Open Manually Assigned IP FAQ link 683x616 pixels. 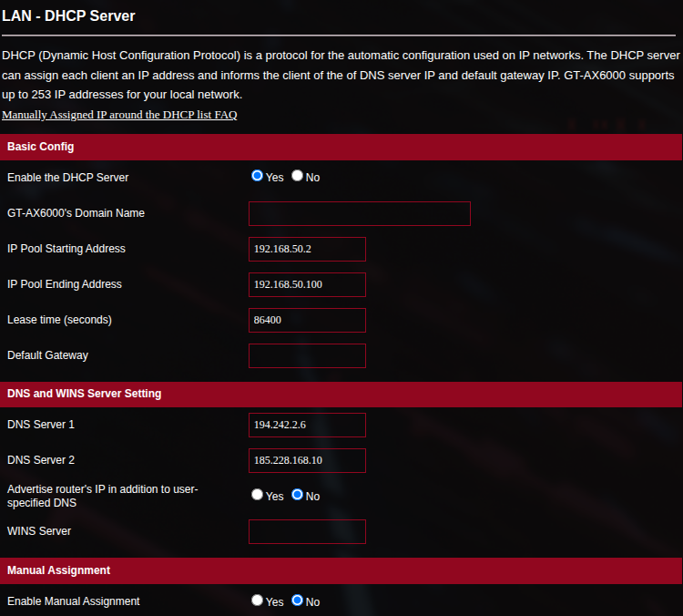[119, 115]
